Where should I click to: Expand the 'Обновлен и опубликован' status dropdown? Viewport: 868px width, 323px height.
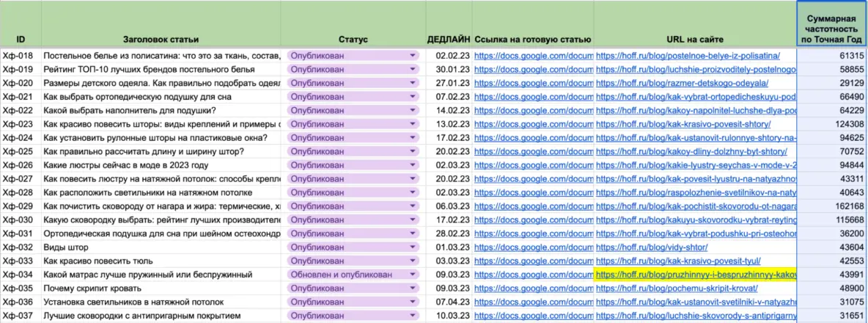click(x=413, y=275)
